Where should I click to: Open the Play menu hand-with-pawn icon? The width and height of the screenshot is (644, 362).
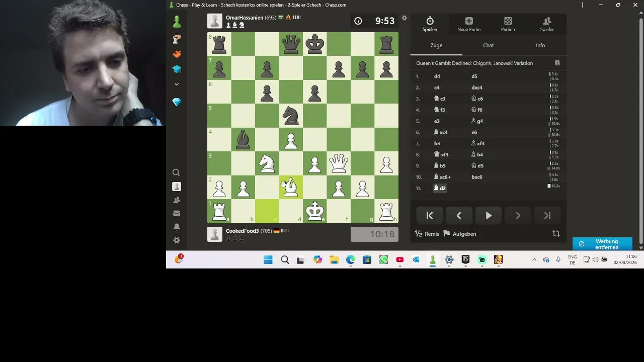point(177,39)
